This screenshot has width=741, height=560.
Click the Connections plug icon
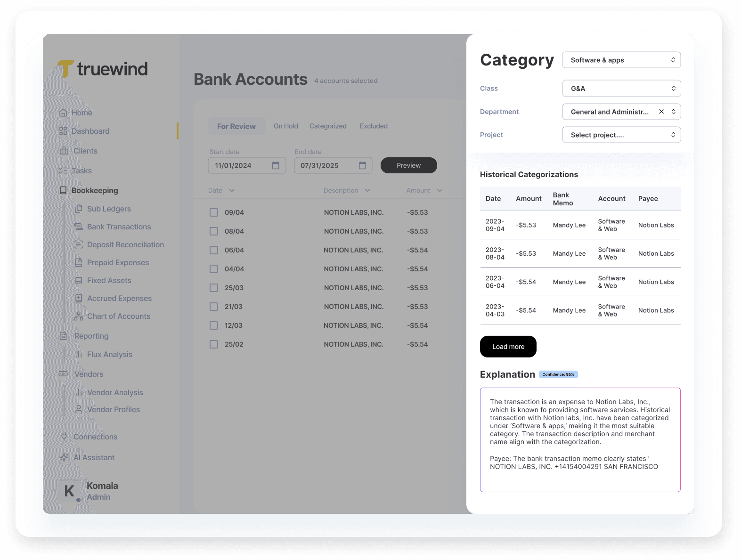point(64,437)
